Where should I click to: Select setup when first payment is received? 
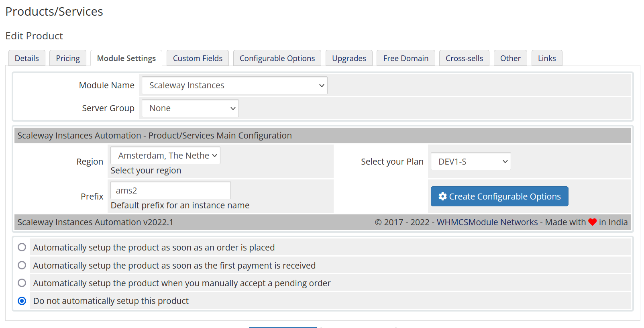point(22,265)
